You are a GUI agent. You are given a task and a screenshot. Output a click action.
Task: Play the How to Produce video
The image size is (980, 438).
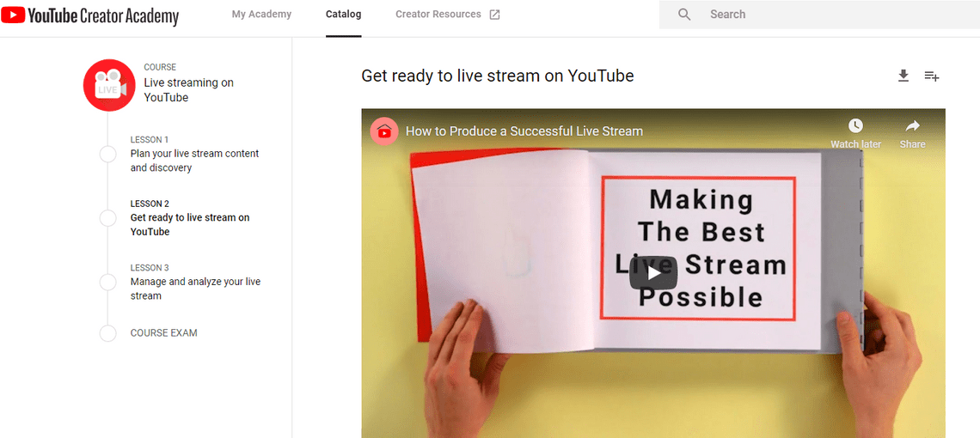[x=653, y=273]
